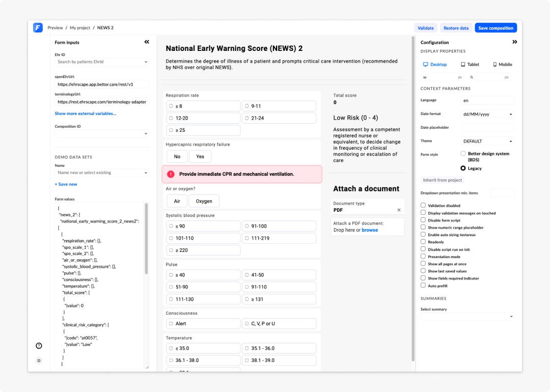This screenshot has height=392, width=550.
Task: Click the Form values scrollbar
Action: click(146, 238)
